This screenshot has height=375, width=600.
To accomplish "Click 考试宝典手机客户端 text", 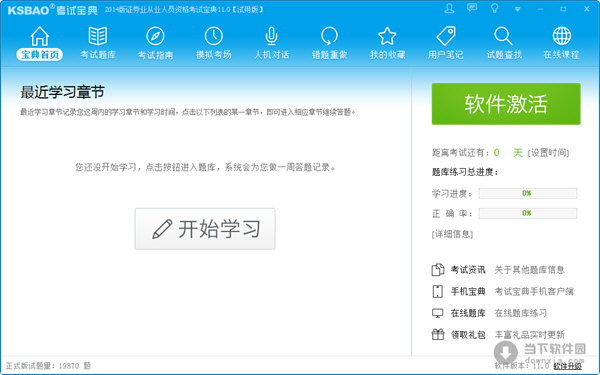I will tap(534, 291).
